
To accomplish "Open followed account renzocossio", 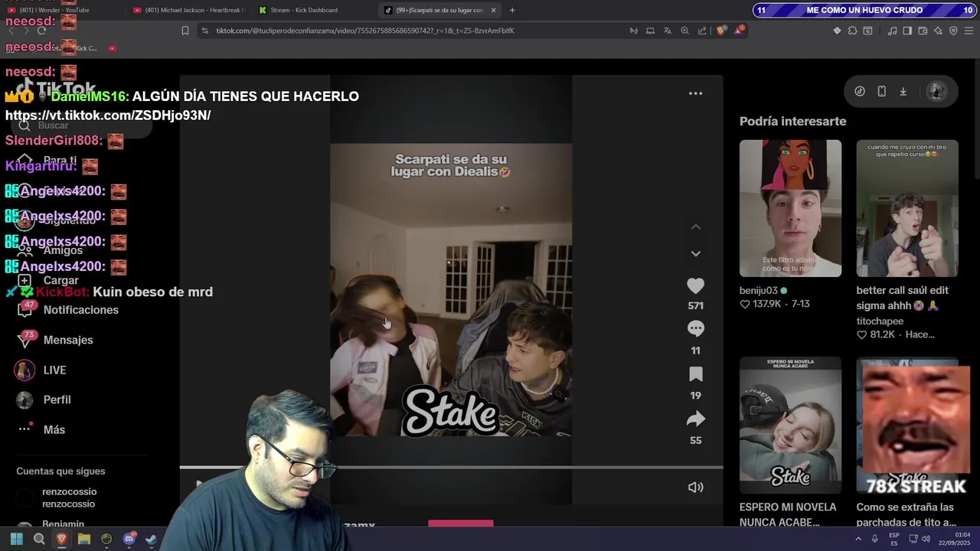I will 69,498.
